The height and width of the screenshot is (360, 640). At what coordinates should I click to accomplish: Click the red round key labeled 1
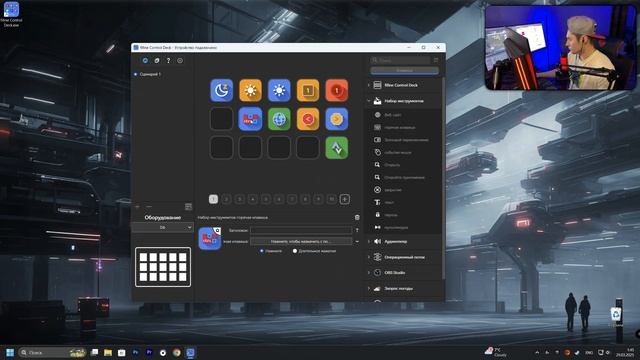tap(337, 90)
